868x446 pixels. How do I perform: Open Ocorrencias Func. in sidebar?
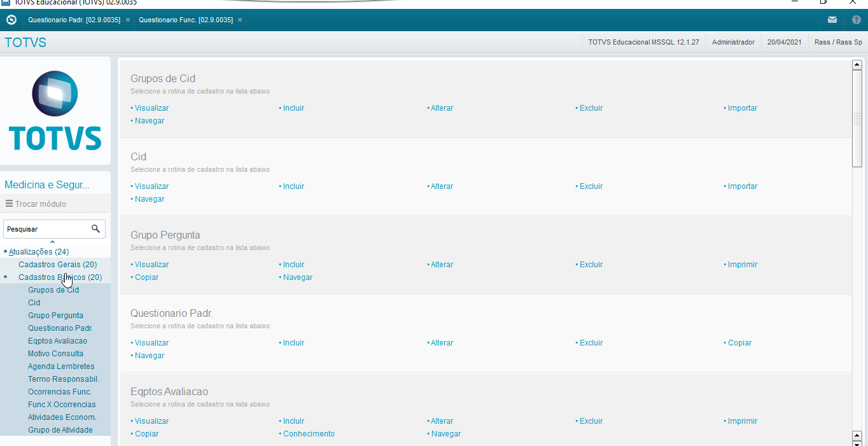coord(60,392)
